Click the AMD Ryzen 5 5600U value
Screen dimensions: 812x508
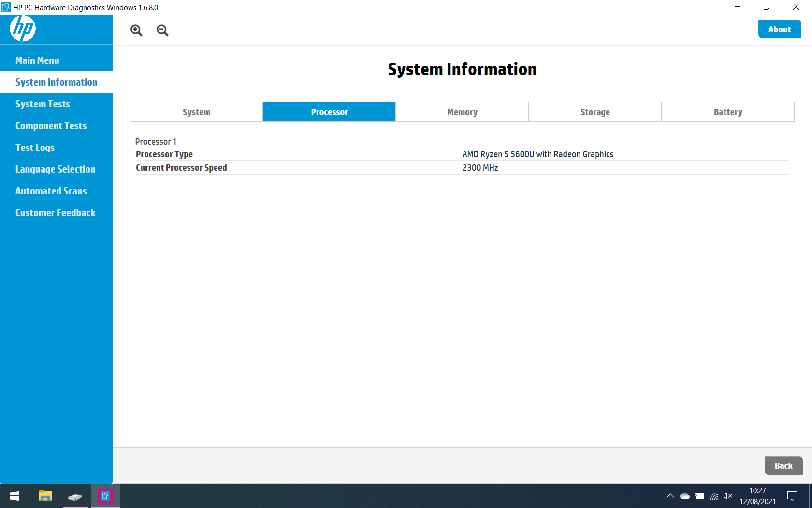pyautogui.click(x=537, y=154)
